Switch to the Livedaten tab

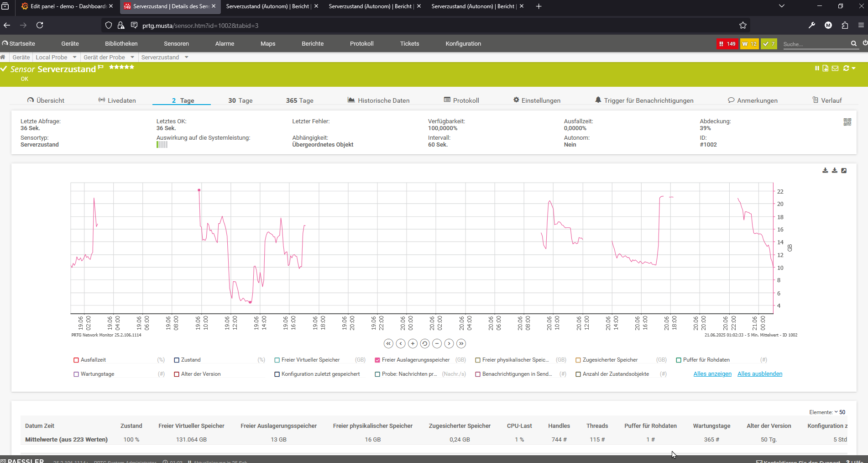pyautogui.click(x=117, y=100)
